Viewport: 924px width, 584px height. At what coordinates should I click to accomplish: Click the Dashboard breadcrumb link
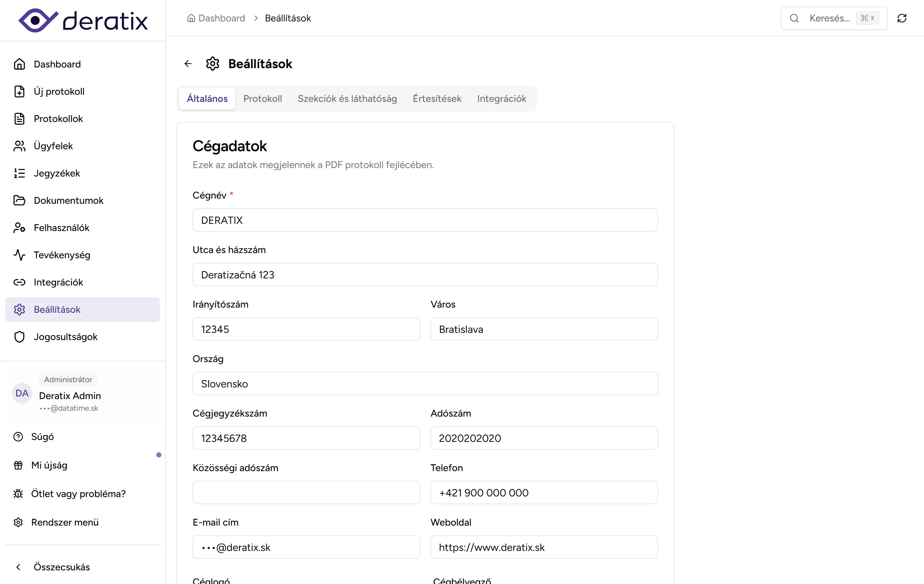(x=221, y=18)
